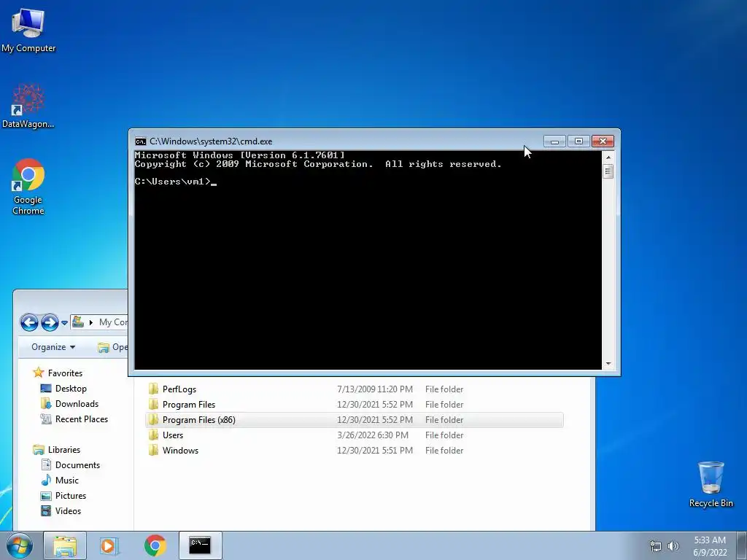Launch the Chrome icon on the taskbar
This screenshot has height=560, width=747.
(x=155, y=545)
